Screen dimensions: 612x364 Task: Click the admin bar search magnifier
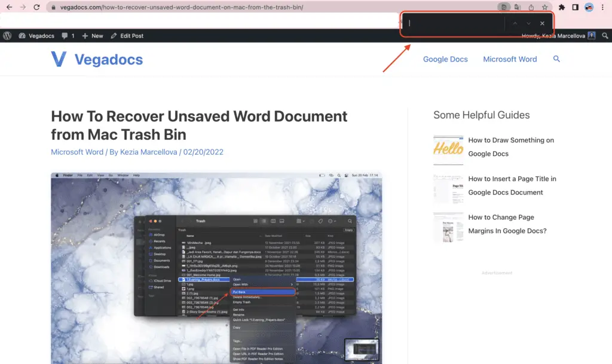605,35
